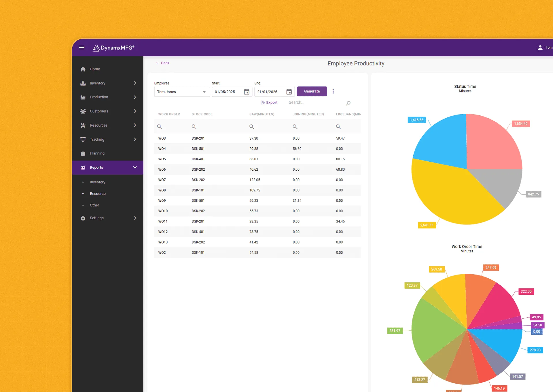Click the Back link above the report
This screenshot has height=392, width=553.
click(x=163, y=63)
